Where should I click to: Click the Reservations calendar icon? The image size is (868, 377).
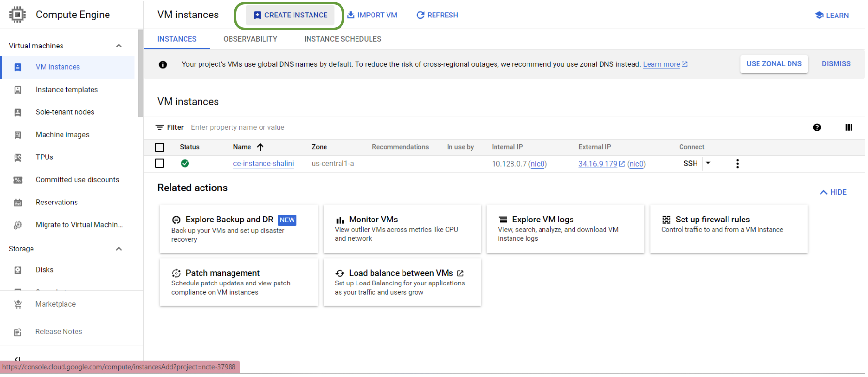(x=18, y=203)
